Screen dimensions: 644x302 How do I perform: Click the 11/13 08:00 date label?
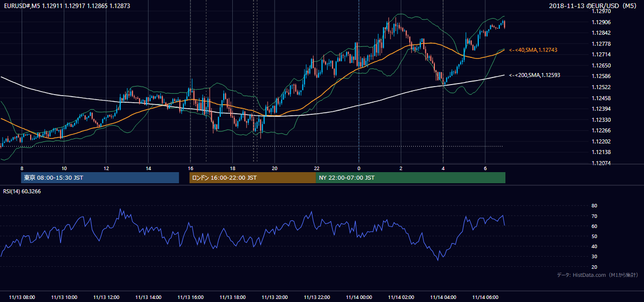22,297
